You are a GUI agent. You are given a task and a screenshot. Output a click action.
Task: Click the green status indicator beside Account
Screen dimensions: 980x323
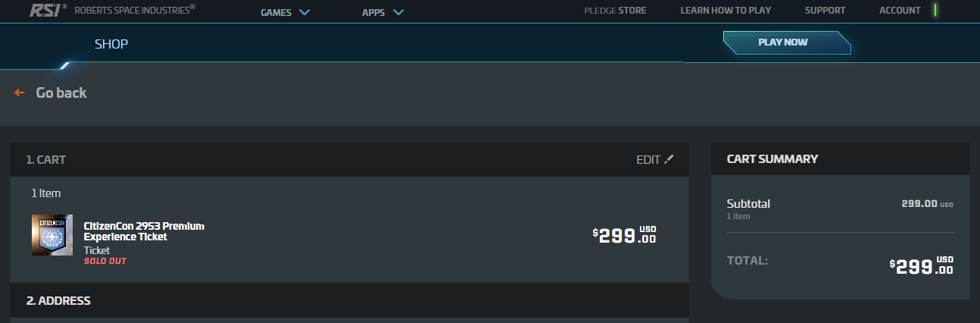935,11
